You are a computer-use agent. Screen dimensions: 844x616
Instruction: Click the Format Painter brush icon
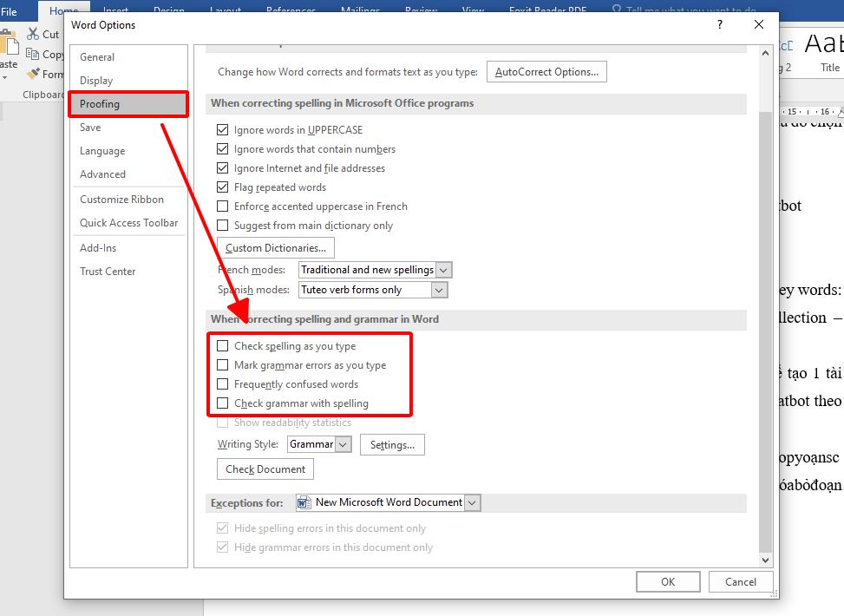click(33, 73)
